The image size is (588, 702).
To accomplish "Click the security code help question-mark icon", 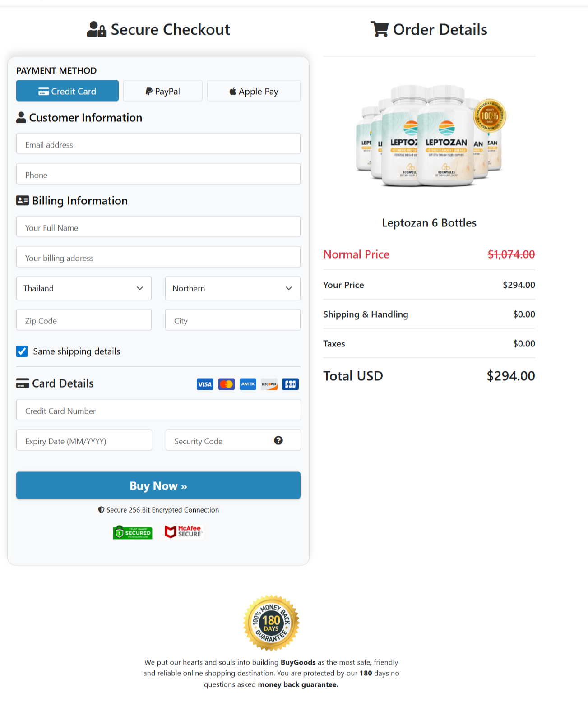I will (278, 440).
